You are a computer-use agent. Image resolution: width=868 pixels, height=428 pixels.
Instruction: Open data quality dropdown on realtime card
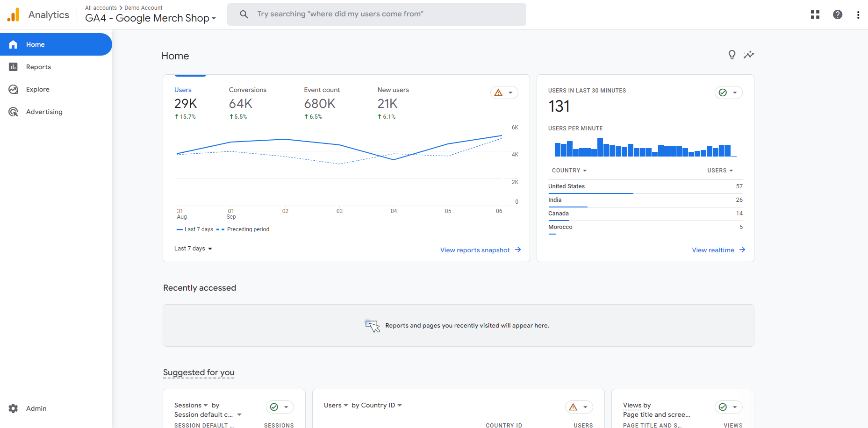(728, 93)
